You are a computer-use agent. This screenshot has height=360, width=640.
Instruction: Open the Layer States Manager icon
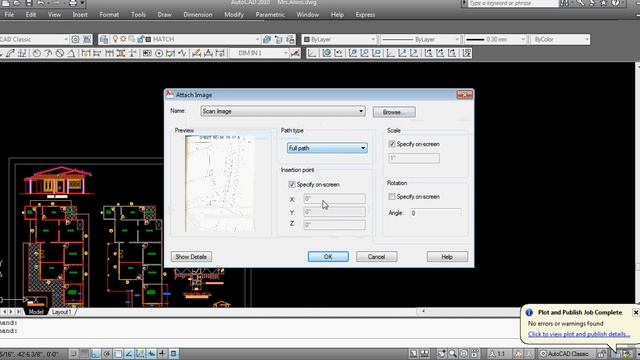coord(291,40)
